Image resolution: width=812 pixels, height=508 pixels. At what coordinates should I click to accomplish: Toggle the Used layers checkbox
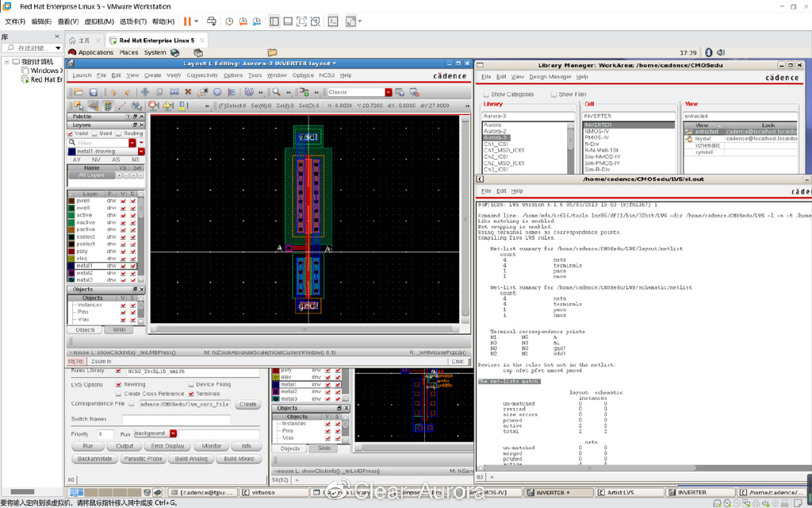[x=96, y=133]
